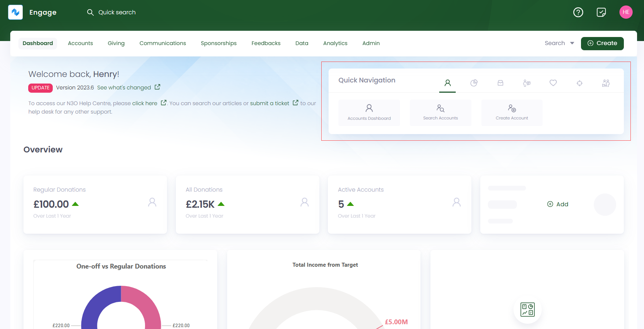Open the Search Accounts shortcut
Screen dimensions: 644x329
point(441,112)
